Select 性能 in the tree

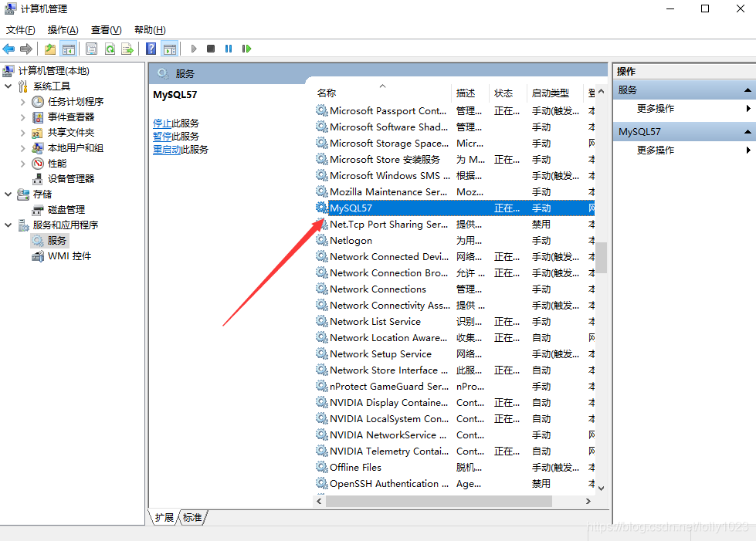pyautogui.click(x=57, y=164)
